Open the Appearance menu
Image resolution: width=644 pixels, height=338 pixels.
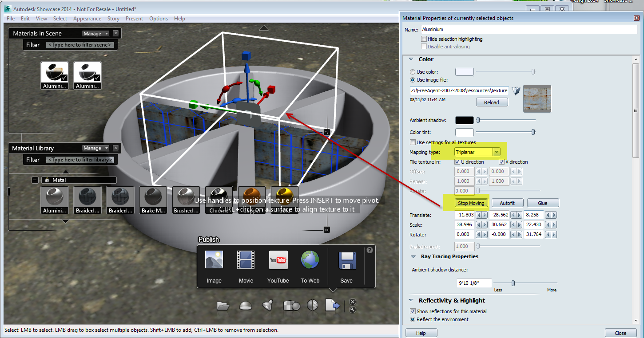coord(87,19)
